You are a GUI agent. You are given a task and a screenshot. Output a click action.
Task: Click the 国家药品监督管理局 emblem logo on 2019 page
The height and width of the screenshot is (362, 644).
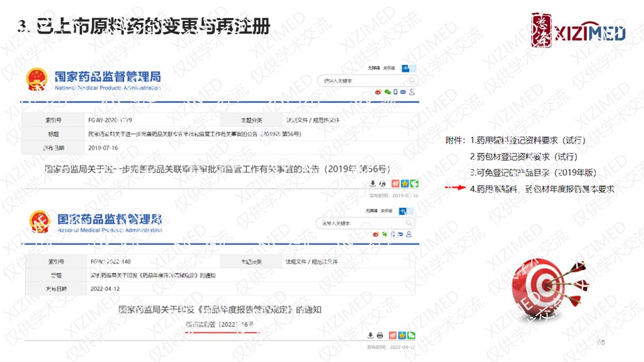coord(34,80)
